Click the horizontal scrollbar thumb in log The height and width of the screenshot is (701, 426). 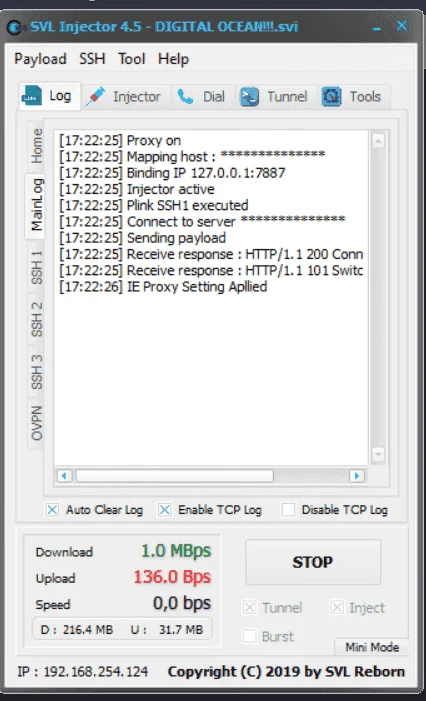(175, 476)
